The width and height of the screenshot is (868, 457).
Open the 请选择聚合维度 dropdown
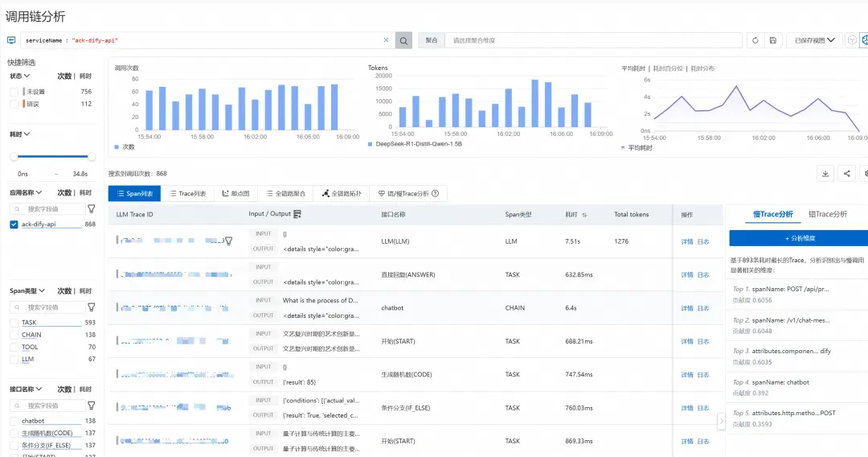pos(593,40)
